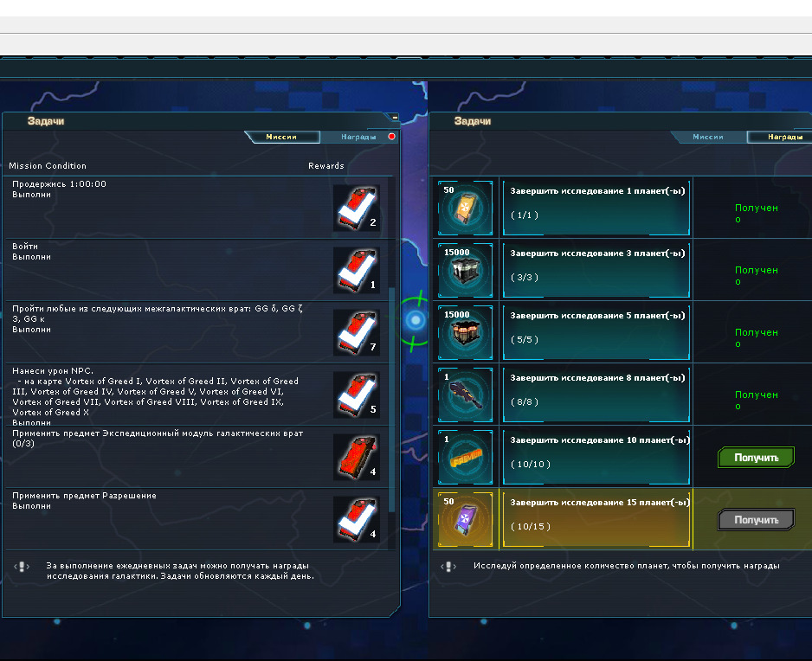Click the reward box icon for 'Войти' mission
This screenshot has height=661, width=812.
[x=357, y=270]
